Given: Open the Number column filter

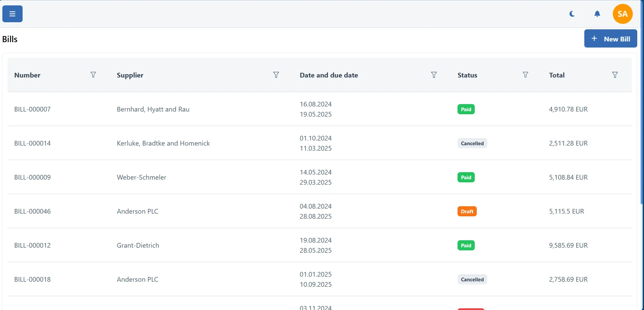Looking at the screenshot, I should (93, 75).
